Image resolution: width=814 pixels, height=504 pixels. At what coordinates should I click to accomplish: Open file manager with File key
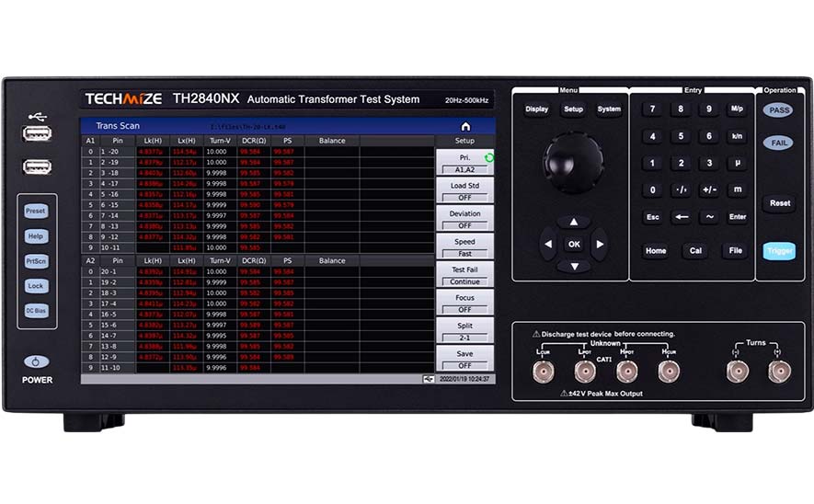pos(735,251)
